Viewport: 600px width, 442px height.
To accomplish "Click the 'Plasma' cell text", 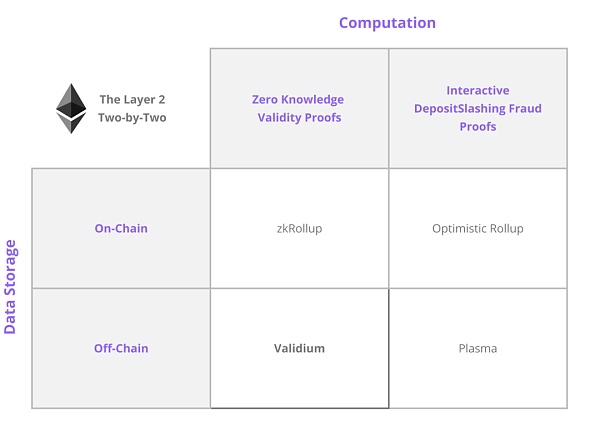I will coord(477,348).
